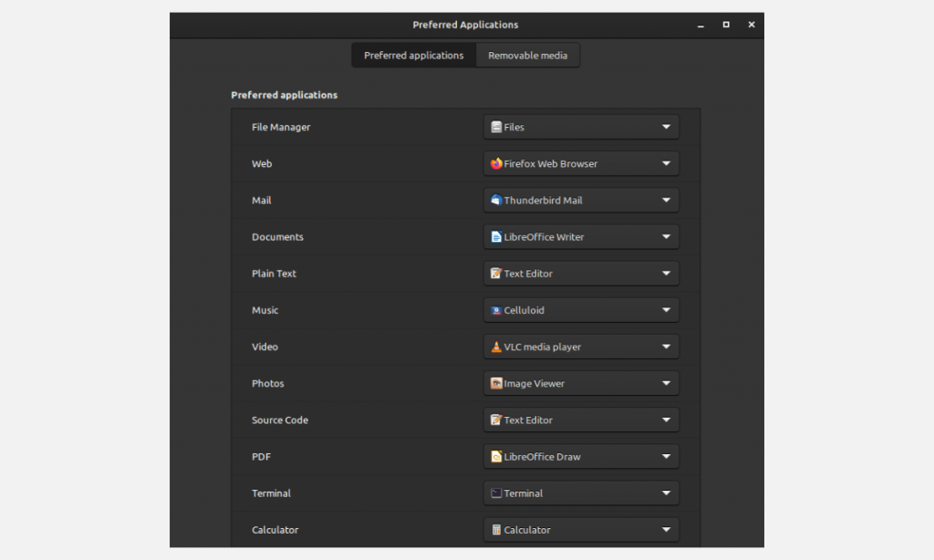Click the Text Editor icon in the Source Code row

(x=496, y=420)
